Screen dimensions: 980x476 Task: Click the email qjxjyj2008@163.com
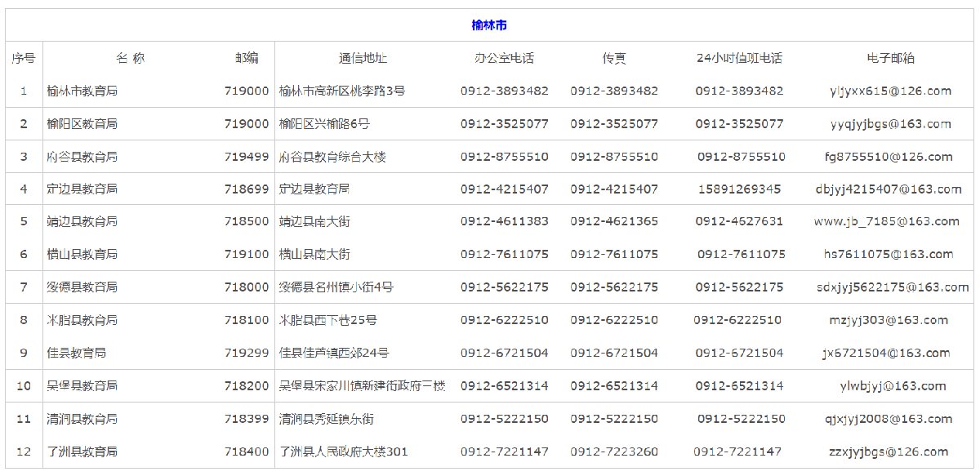click(889, 419)
